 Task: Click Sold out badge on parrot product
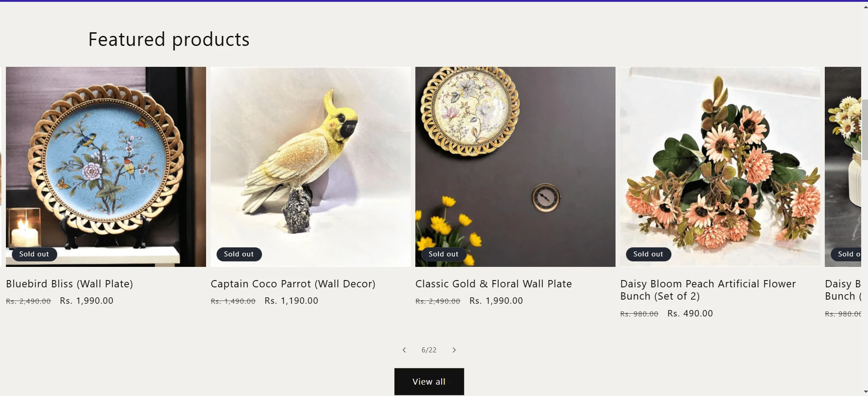[239, 254]
